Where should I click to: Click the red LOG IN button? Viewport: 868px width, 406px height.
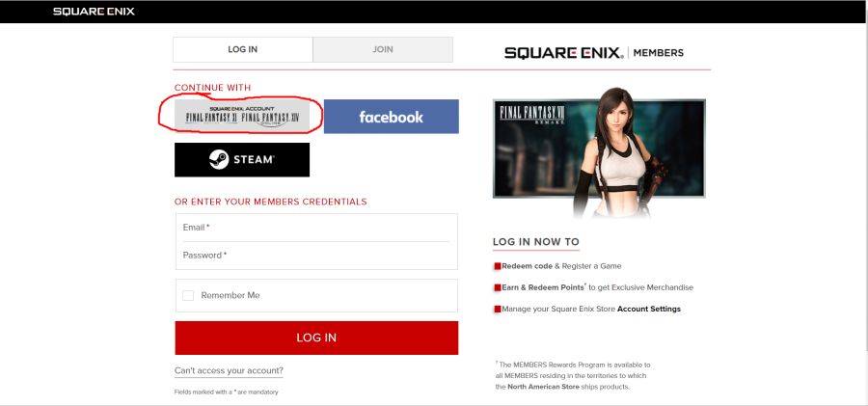316,338
